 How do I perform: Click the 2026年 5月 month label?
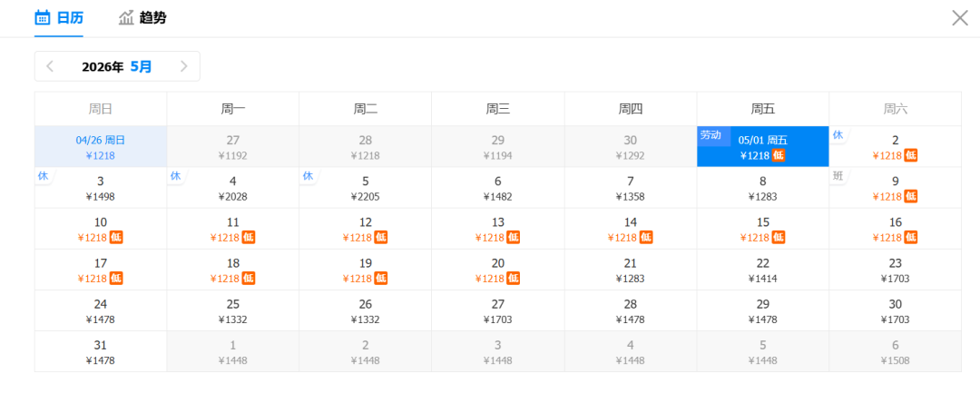(x=117, y=66)
